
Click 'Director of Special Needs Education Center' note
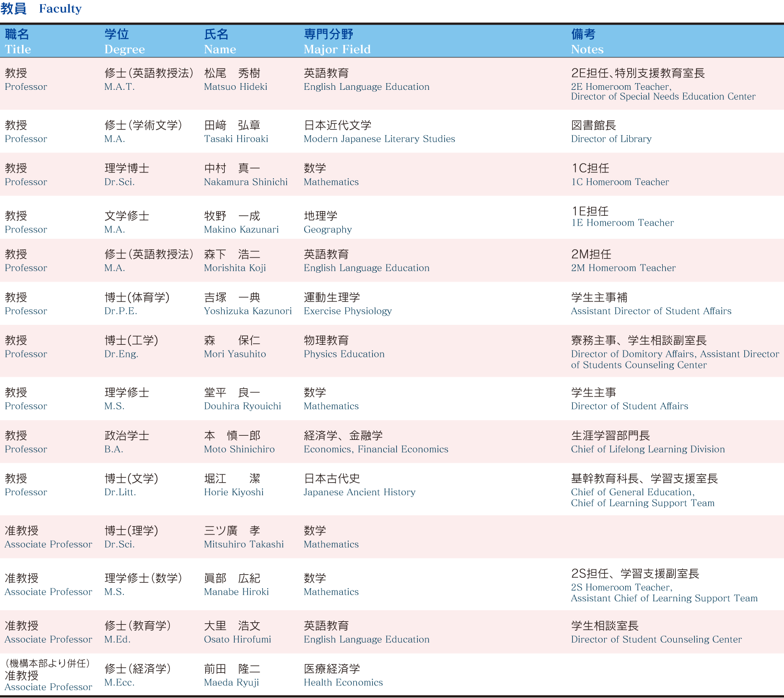[x=663, y=97]
